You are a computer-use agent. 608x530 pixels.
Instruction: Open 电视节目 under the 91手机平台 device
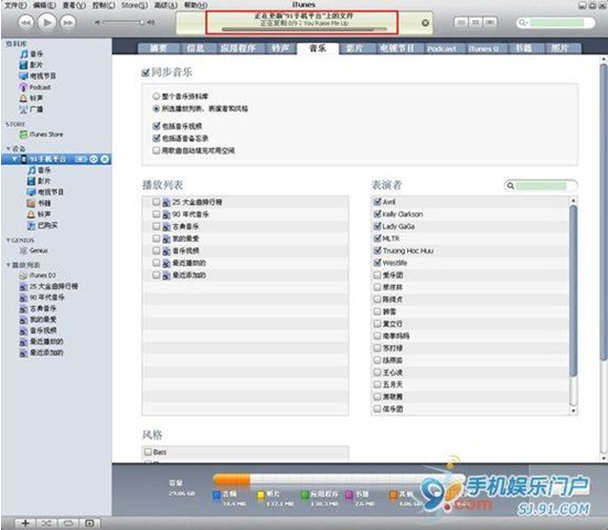click(x=45, y=192)
